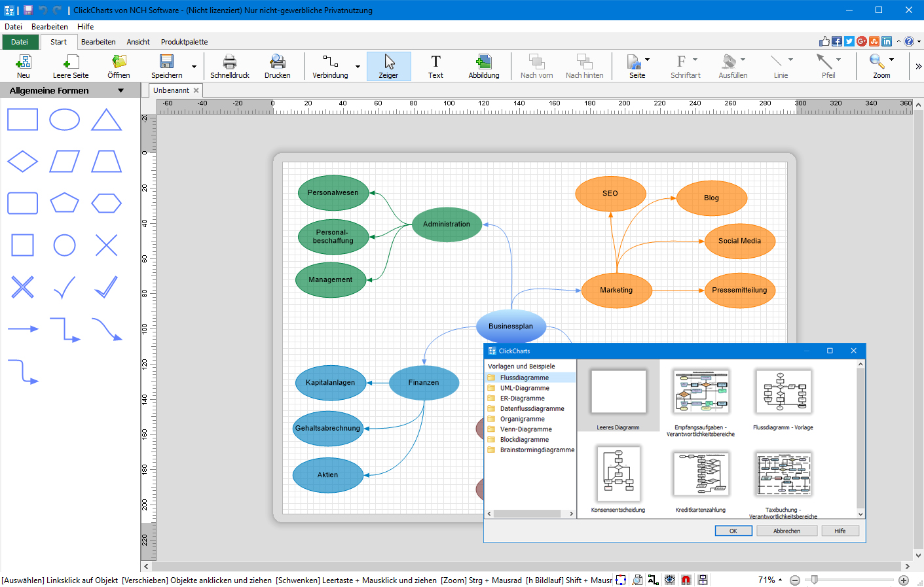Select Brainstormingdiagramme in the template tree

point(537,450)
